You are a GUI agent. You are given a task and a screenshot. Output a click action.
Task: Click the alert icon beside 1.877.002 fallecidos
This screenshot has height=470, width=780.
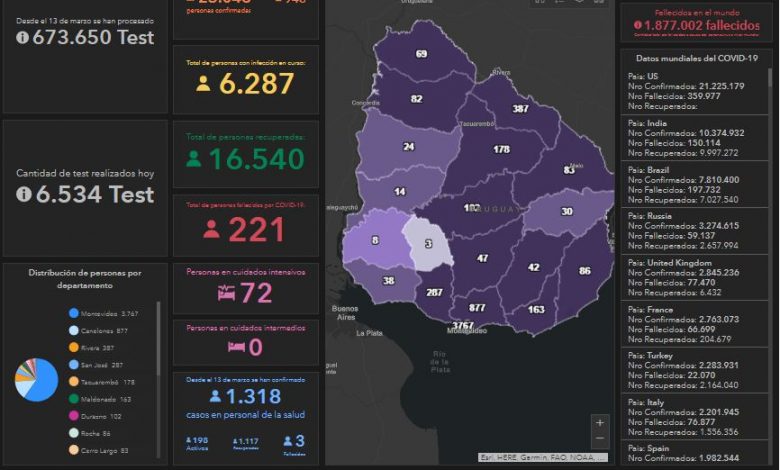coord(634,25)
